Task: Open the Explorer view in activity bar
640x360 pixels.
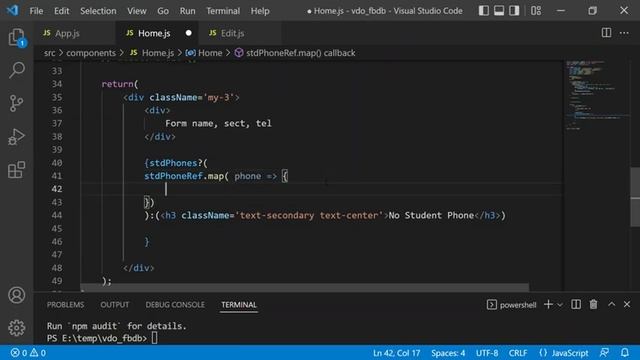Action: tap(16, 38)
